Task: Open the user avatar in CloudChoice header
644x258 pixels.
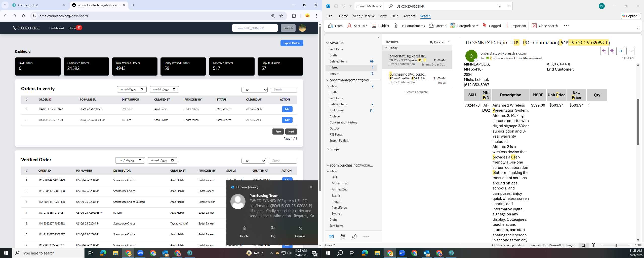Action: (302, 28)
